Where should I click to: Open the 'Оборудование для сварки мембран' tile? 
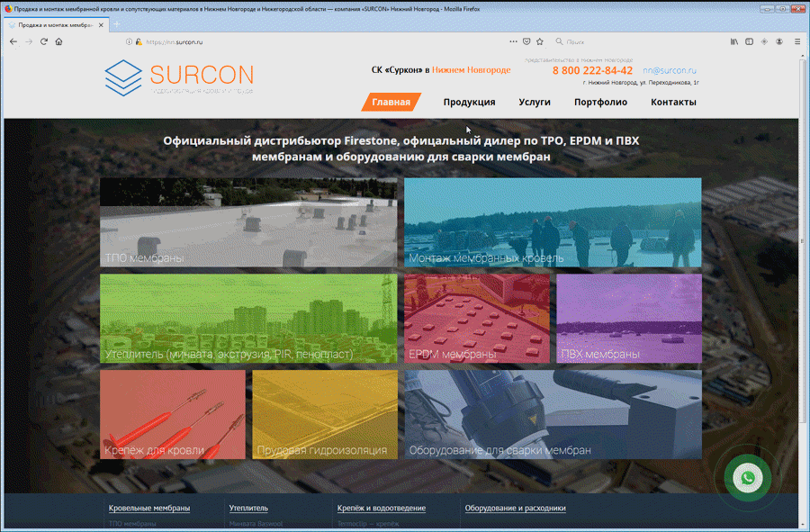pyautogui.click(x=553, y=414)
